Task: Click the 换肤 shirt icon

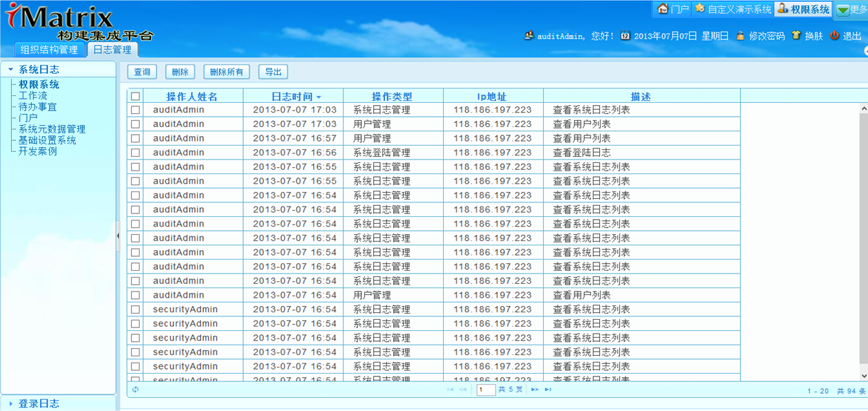Action: pyautogui.click(x=796, y=35)
